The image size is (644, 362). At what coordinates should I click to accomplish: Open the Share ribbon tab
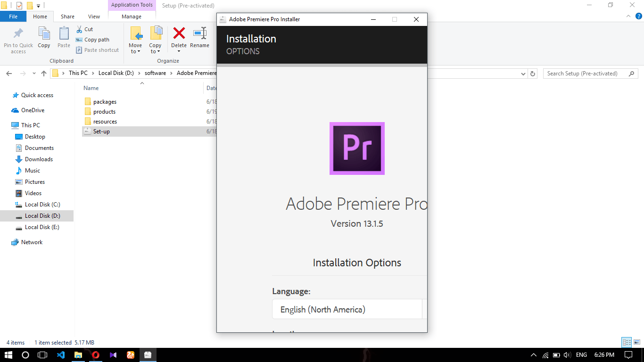pos(67,16)
